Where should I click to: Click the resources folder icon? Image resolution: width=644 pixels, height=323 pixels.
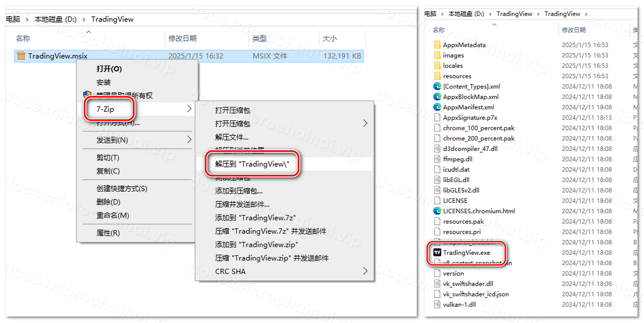coord(437,76)
